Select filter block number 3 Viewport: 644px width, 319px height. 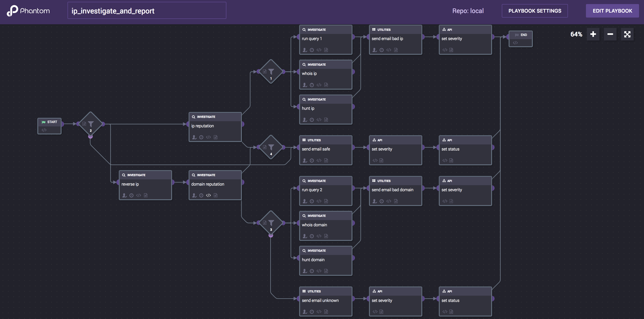point(271,223)
